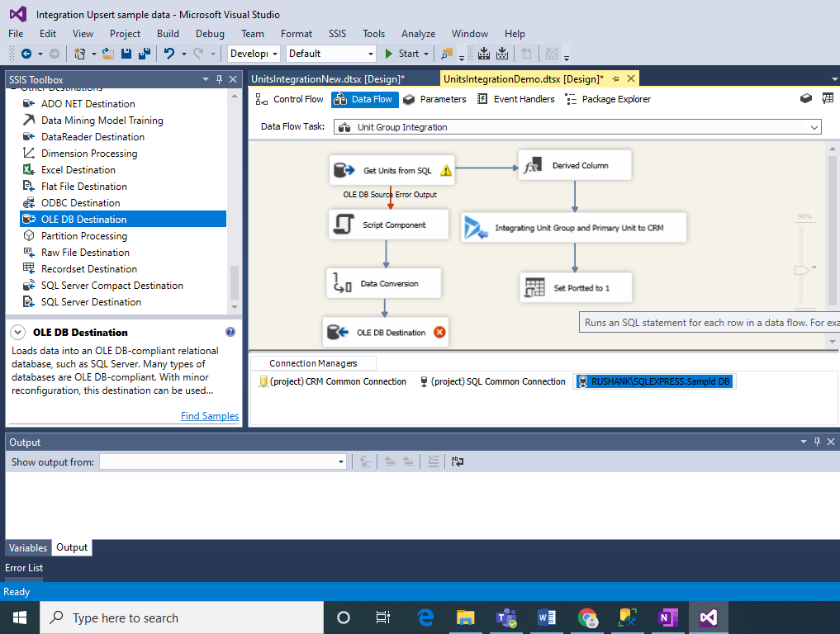
Task: Collapse the OLE DB Destination description expander
Action: click(17, 332)
